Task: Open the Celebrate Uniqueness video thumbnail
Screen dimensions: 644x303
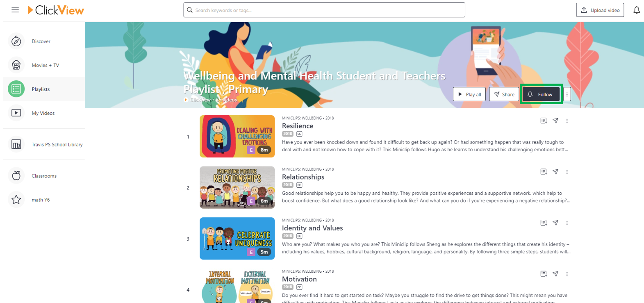Action: [237, 238]
